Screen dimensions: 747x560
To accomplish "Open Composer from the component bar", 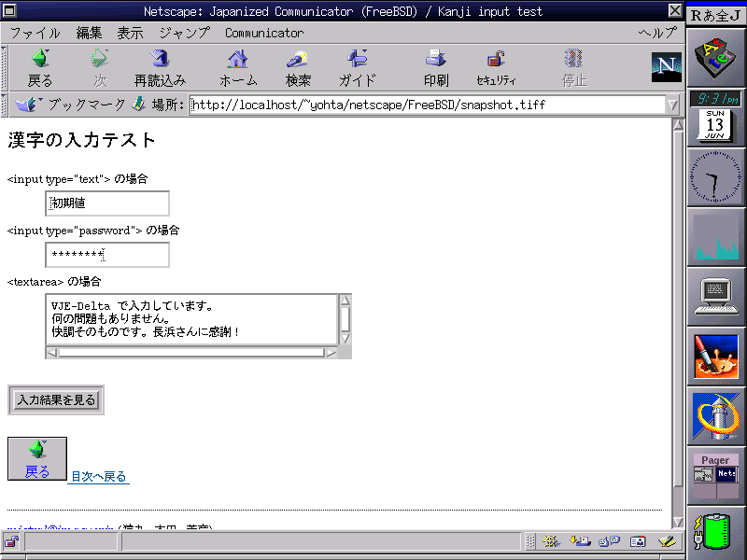I will 667,541.
